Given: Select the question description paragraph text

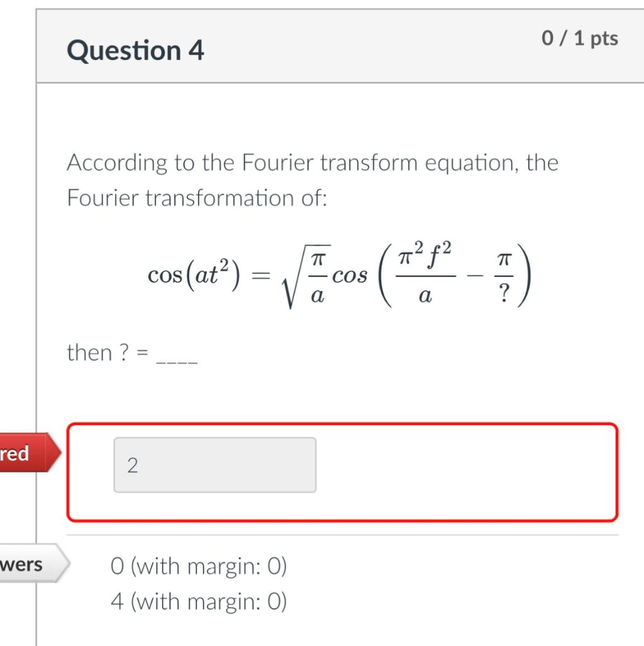Looking at the screenshot, I should click(x=312, y=180).
